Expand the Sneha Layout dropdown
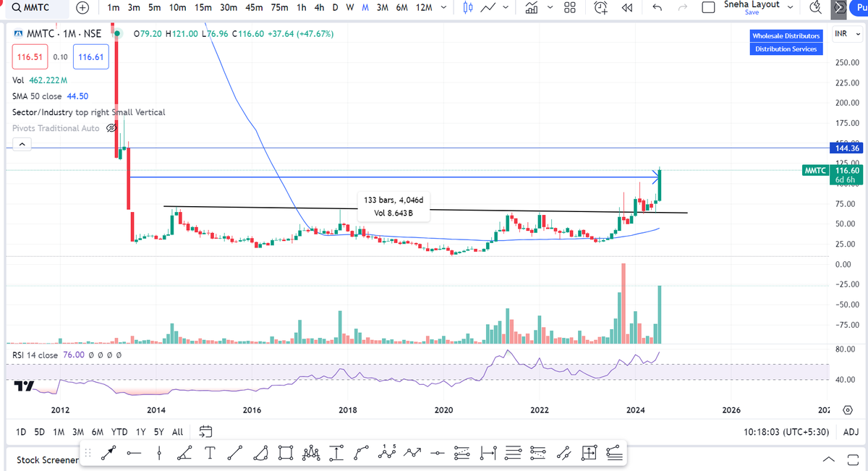Viewport: 868px width, 471px height. 791,6
